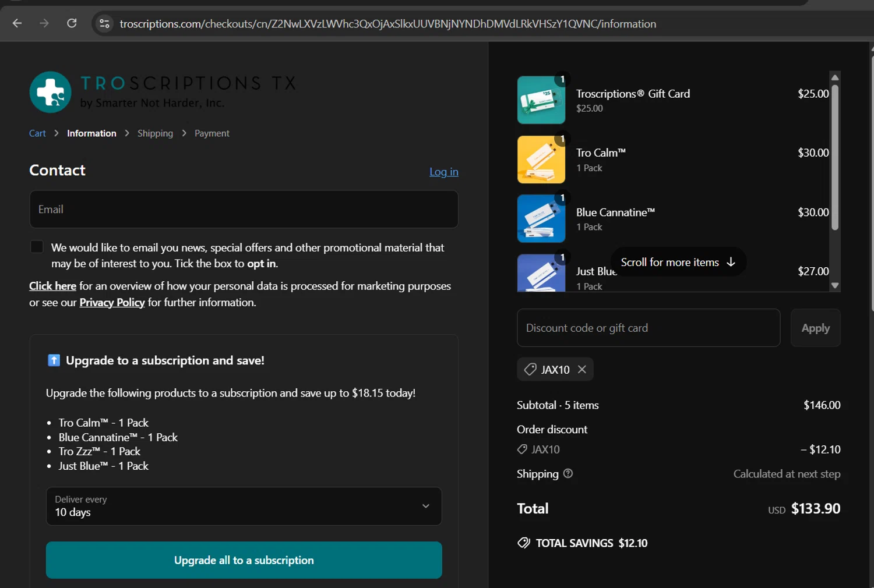Image resolution: width=874 pixels, height=588 pixels.
Task: Click the $133.90 total amount
Action: tap(816, 508)
